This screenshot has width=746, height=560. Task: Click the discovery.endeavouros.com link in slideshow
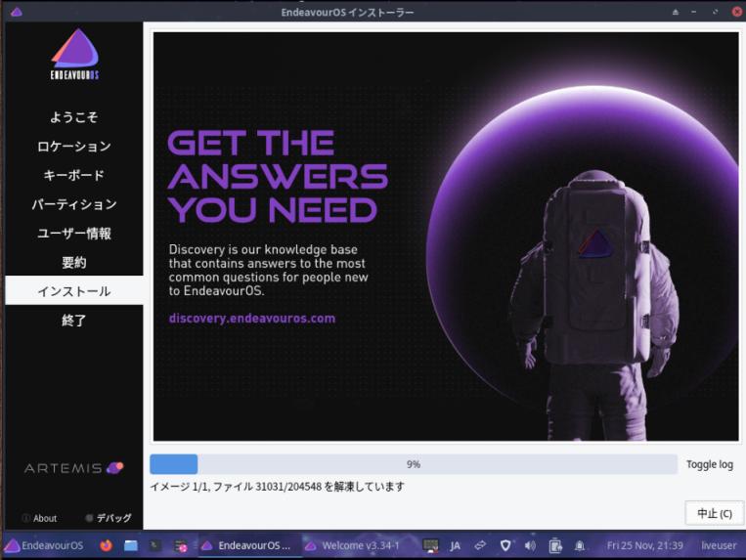(x=251, y=318)
